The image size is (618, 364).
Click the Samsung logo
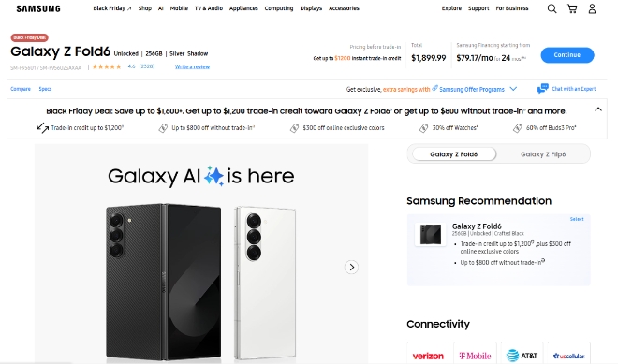[x=38, y=8]
